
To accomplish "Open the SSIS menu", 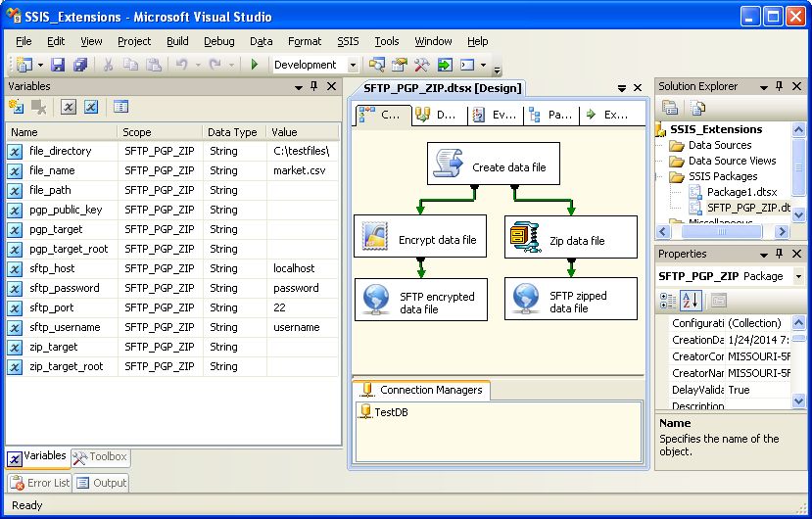I will tap(348, 41).
